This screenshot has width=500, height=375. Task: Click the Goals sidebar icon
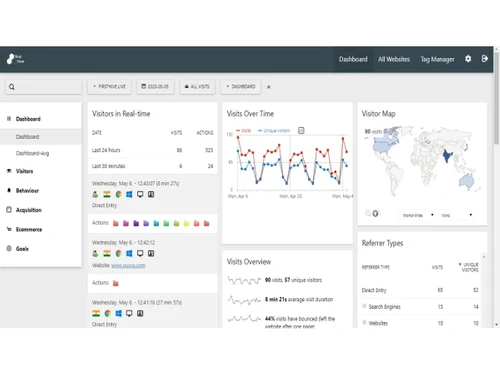coord(9,249)
